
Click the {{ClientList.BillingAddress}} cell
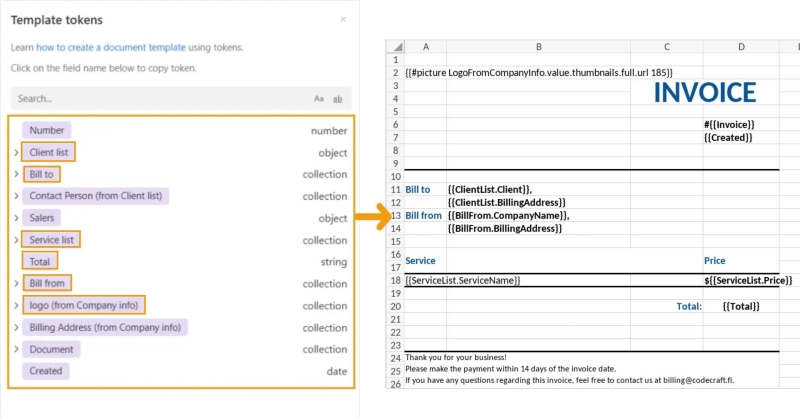[538, 203]
